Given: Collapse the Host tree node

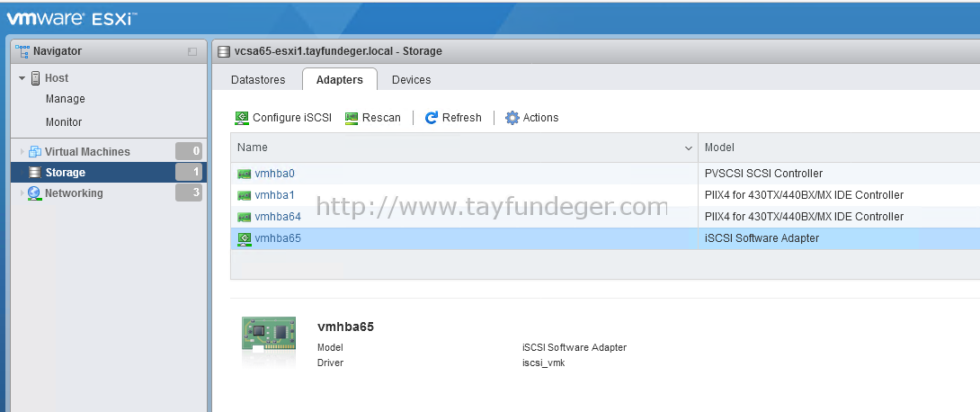Looking at the screenshot, I should pyautogui.click(x=22, y=79).
